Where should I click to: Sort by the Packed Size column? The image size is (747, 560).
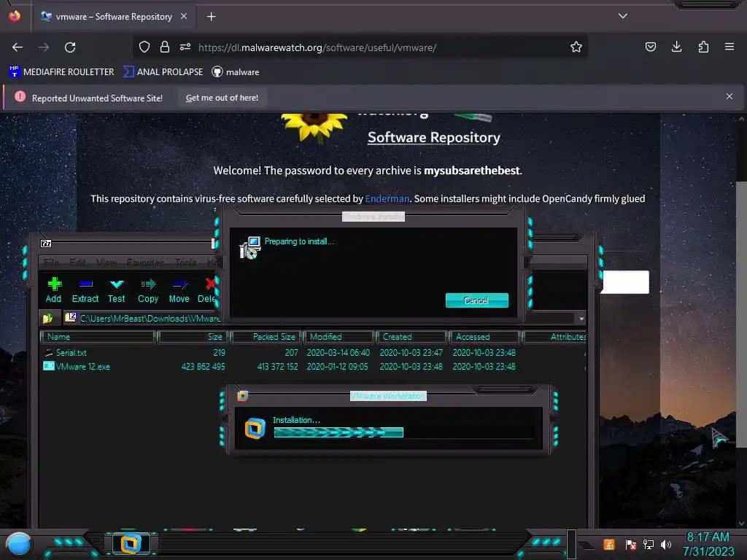[267, 337]
